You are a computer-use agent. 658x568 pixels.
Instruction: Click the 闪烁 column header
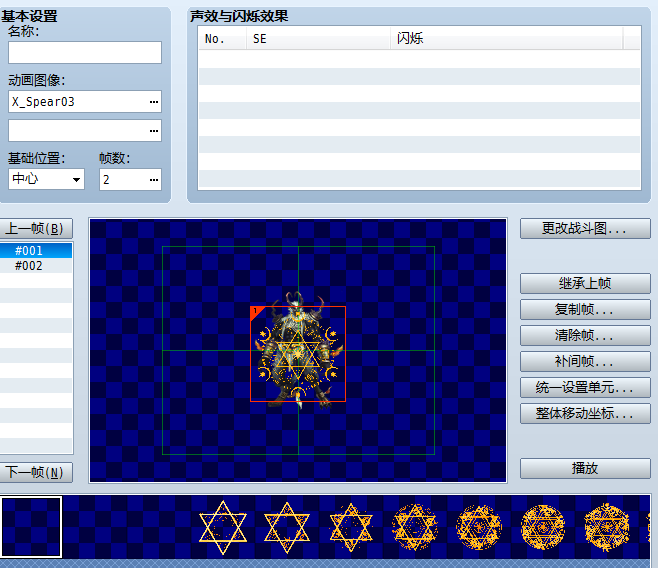click(x=506, y=39)
